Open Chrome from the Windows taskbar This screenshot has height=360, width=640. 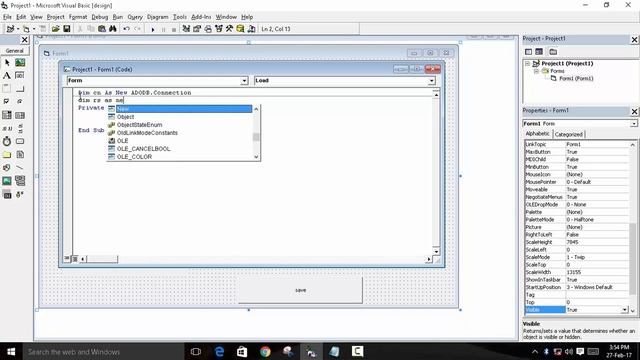[x=265, y=351]
